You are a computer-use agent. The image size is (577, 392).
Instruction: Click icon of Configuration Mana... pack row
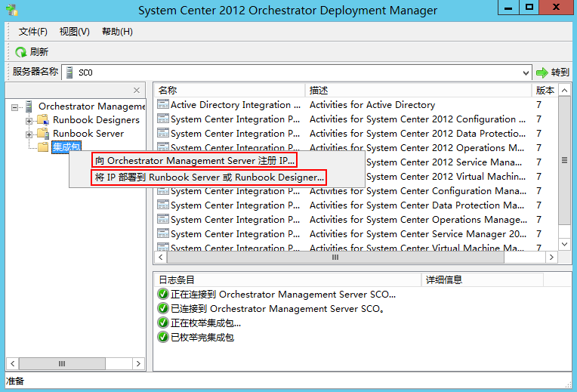click(x=163, y=191)
